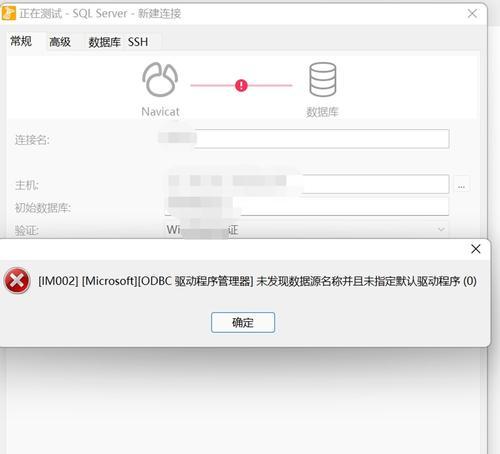Screen dimensions: 500x454
Task: Open the 高级 tab
Action: 60,42
